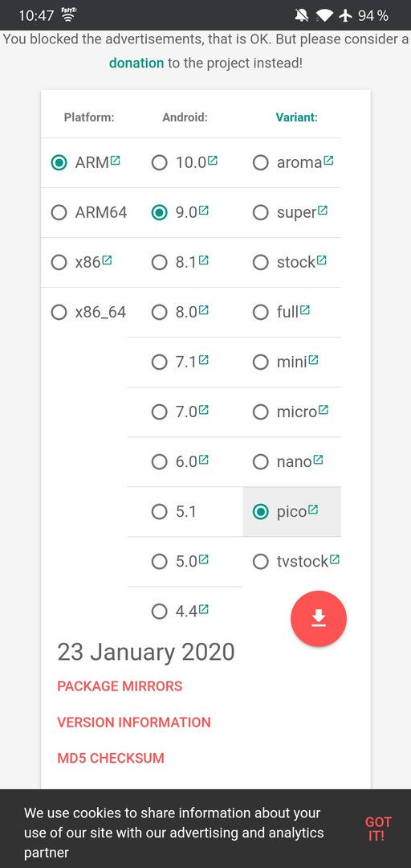Open external link icon next to nano

click(x=318, y=460)
